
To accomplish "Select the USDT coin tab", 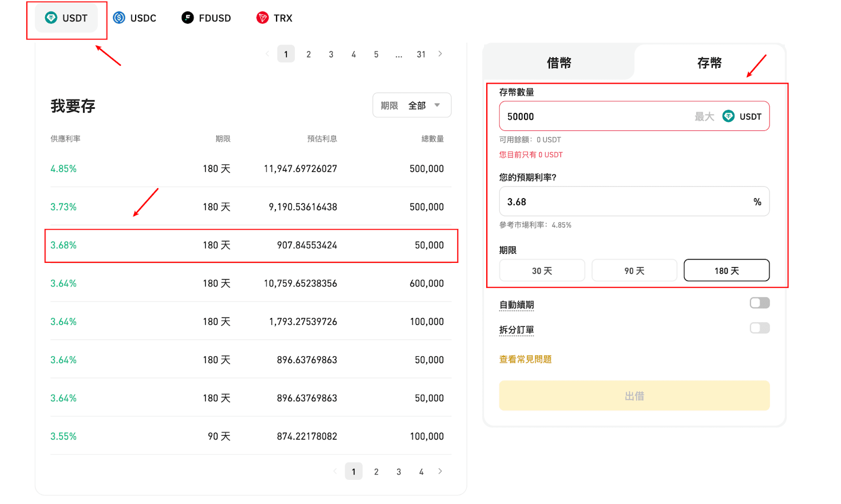I will click(66, 18).
